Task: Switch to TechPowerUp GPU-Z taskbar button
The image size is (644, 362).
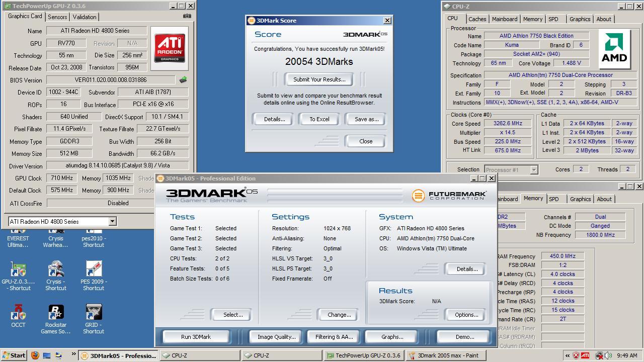Action: [363, 355]
